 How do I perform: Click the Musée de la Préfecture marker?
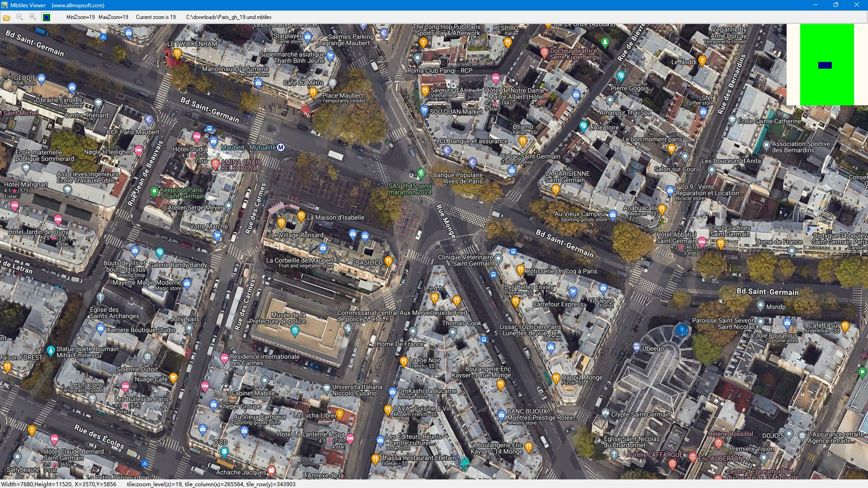coord(295,331)
